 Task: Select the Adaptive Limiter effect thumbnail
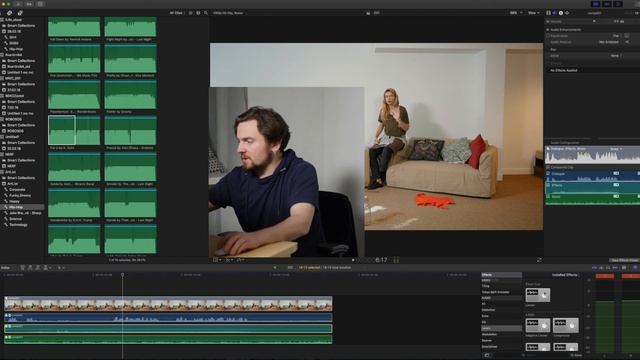[538, 325]
